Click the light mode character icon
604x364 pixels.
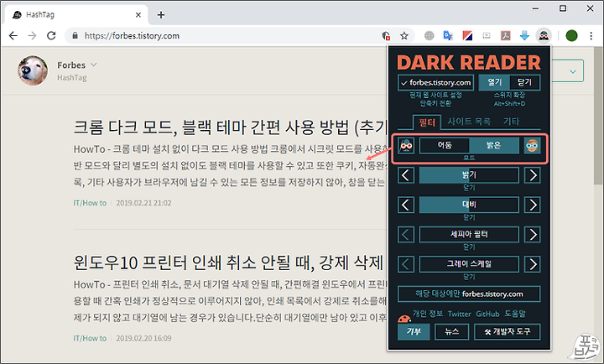coord(533,146)
